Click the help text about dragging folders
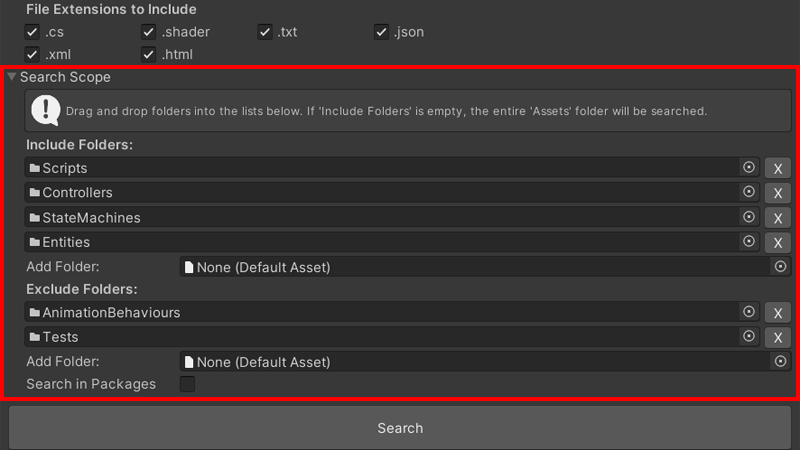 tap(386, 111)
